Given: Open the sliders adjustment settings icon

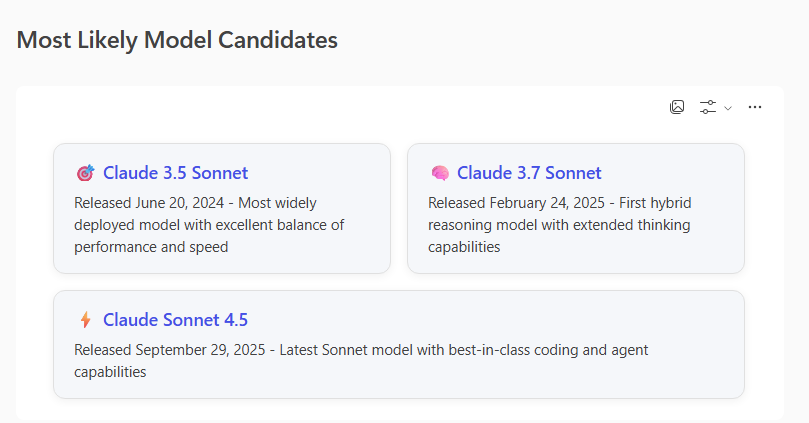Looking at the screenshot, I should click(708, 107).
